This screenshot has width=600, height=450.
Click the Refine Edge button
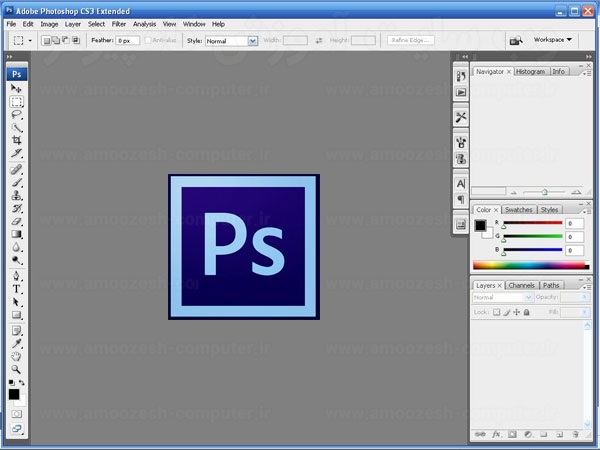pos(411,40)
